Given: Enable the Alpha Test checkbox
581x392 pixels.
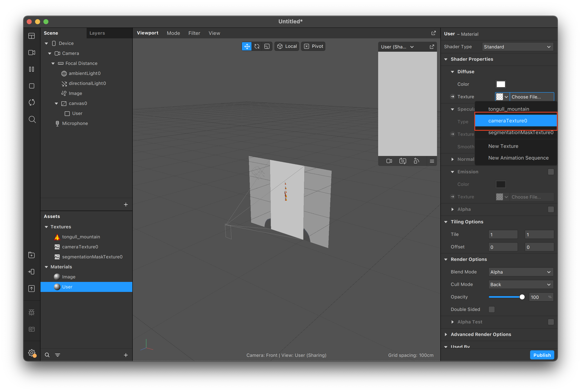Looking at the screenshot, I should click(551, 322).
